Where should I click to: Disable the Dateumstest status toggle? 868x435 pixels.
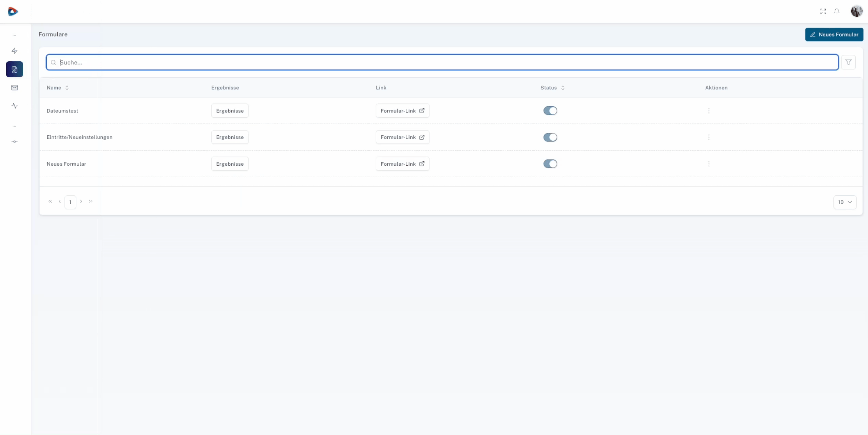pos(550,111)
